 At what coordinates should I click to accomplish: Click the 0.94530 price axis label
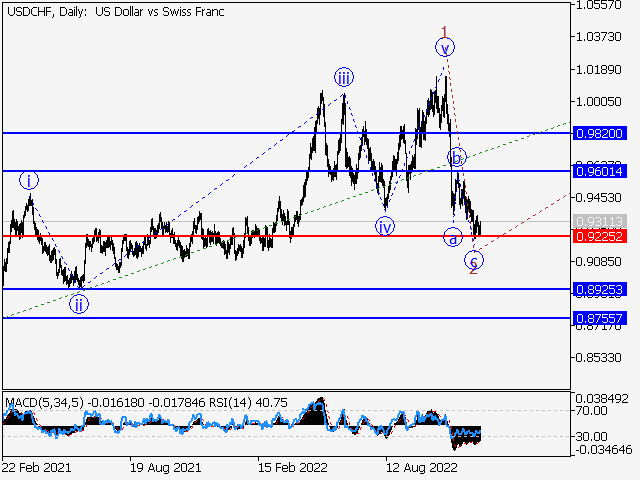598,198
